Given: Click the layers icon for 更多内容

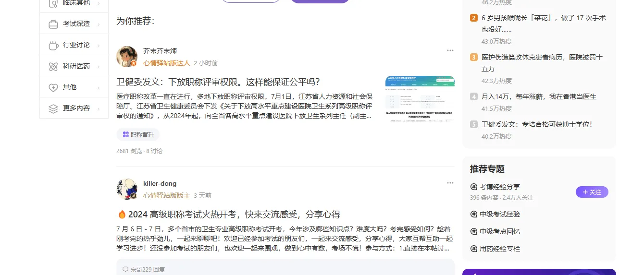Looking at the screenshot, I should tap(53, 108).
